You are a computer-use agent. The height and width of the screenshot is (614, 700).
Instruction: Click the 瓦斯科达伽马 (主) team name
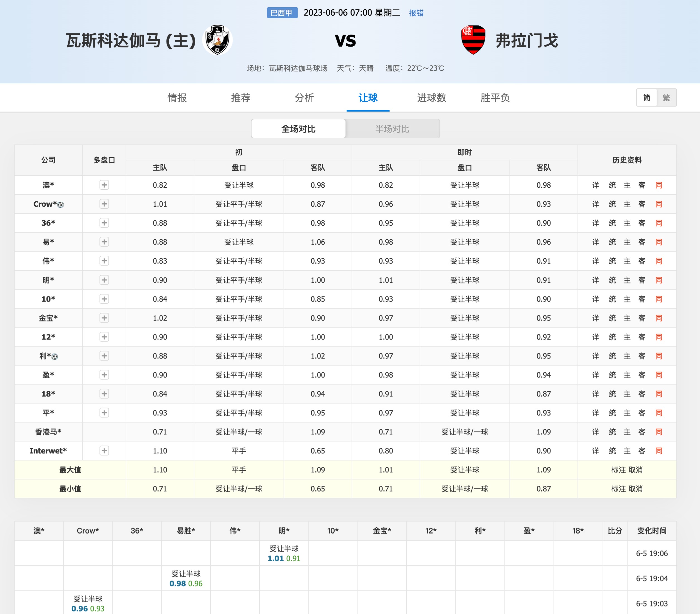[x=131, y=40]
